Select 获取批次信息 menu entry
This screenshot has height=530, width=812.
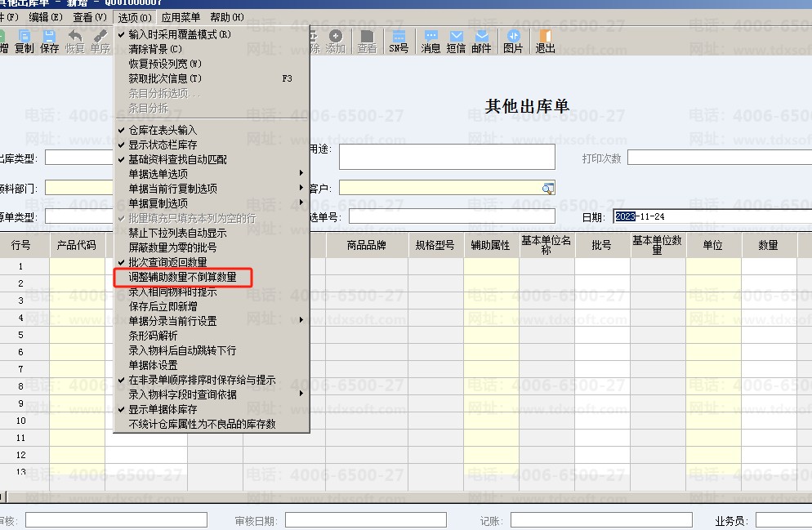(x=165, y=78)
